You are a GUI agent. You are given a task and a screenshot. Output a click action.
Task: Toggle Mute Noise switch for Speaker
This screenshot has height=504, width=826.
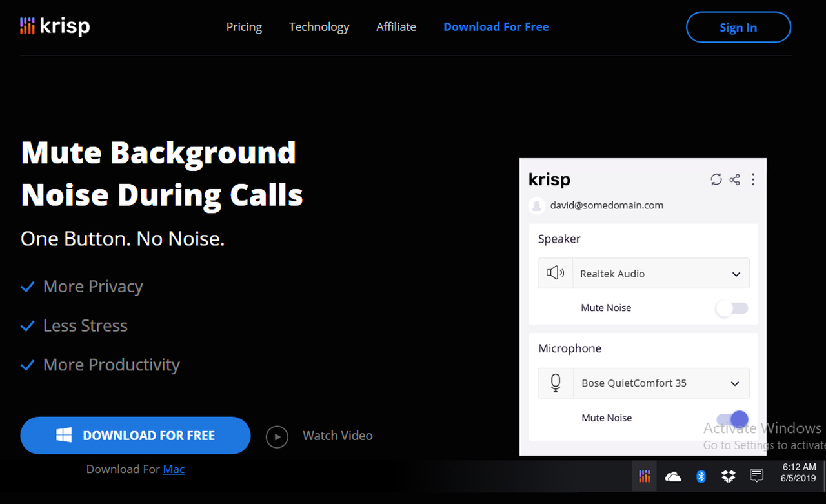(732, 308)
